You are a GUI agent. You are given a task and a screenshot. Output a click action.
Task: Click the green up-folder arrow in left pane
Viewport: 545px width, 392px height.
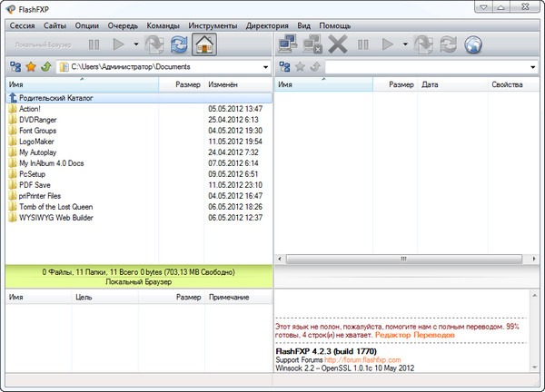(45, 67)
